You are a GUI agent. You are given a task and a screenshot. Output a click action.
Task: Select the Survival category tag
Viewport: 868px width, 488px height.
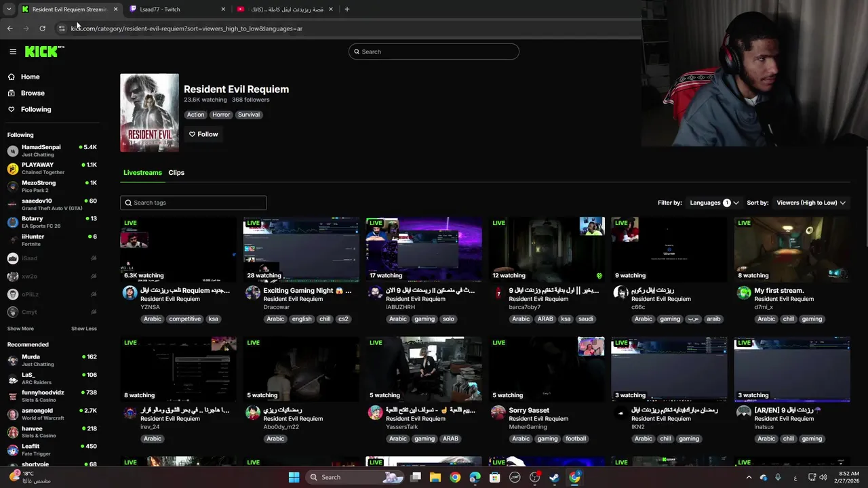(249, 115)
